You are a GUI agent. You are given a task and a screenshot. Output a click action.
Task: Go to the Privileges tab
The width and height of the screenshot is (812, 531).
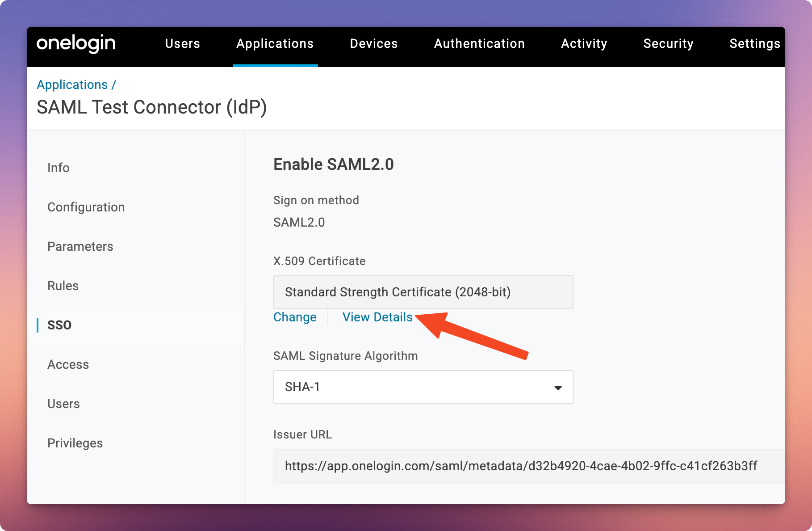click(x=75, y=443)
